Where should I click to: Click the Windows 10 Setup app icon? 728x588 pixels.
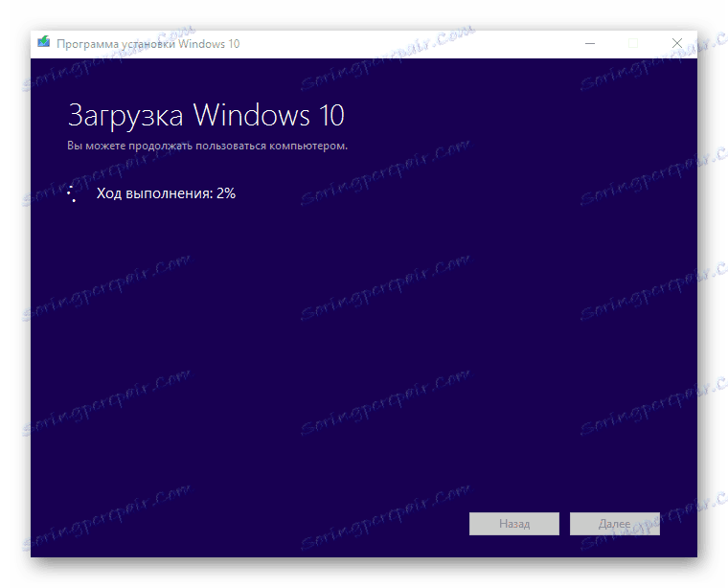pyautogui.click(x=44, y=42)
